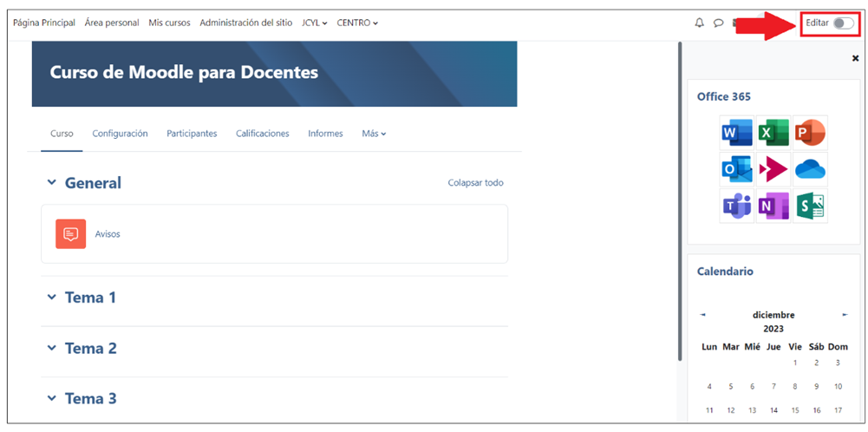Open Mis cursos in top navigation

[169, 23]
